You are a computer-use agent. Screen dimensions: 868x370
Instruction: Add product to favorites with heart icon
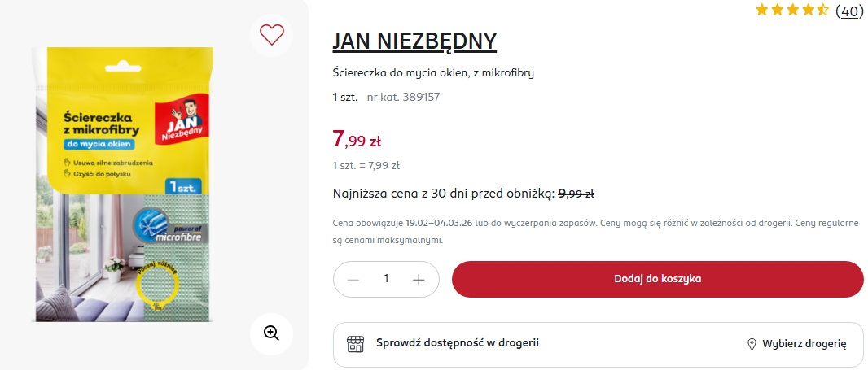[x=271, y=34]
